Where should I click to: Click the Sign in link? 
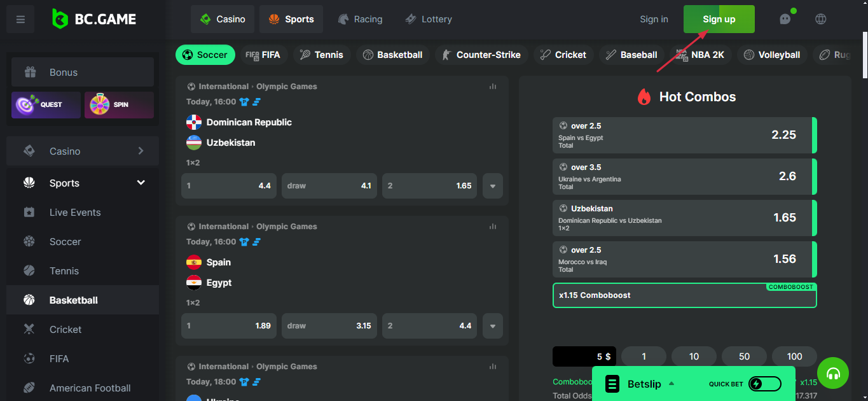click(x=654, y=19)
